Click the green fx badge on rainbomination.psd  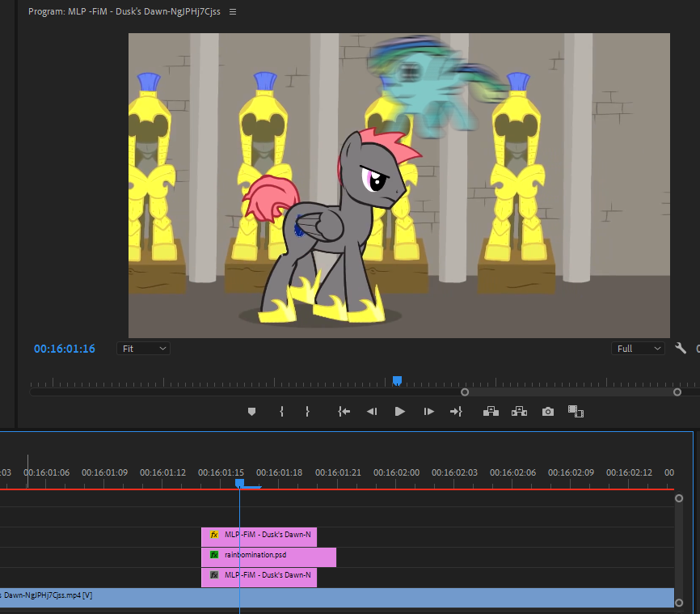point(214,555)
